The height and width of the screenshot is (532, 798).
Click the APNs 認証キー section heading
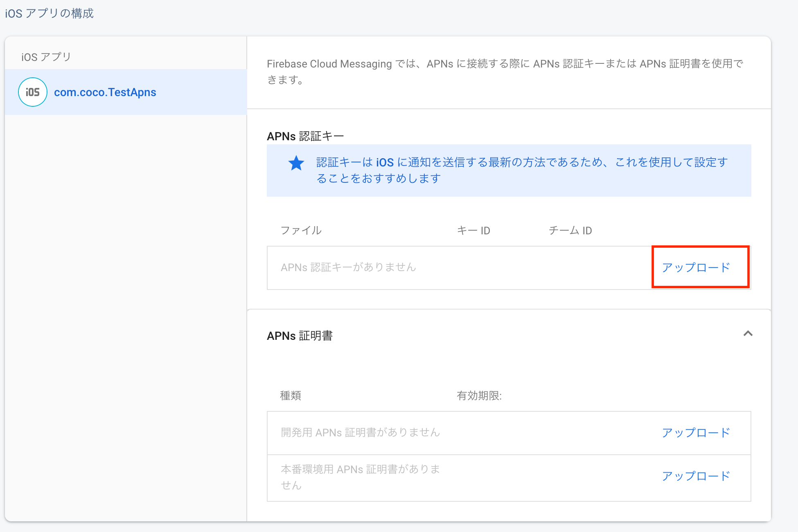[305, 136]
